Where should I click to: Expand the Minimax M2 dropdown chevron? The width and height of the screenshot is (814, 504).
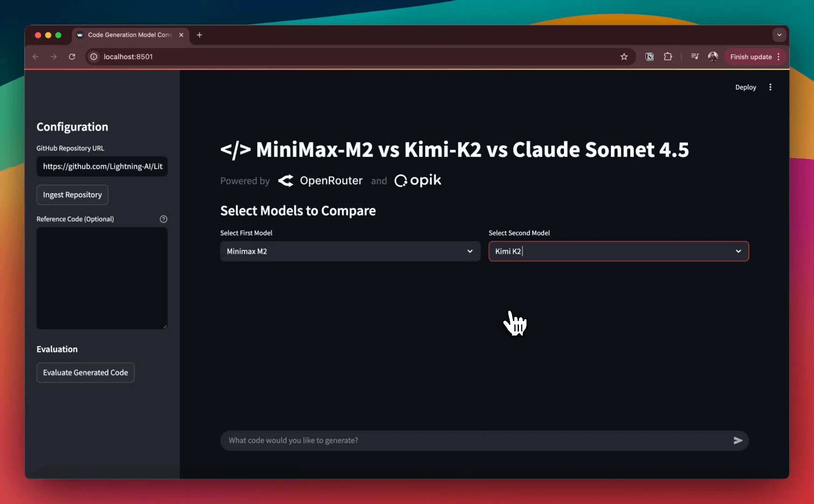click(470, 252)
